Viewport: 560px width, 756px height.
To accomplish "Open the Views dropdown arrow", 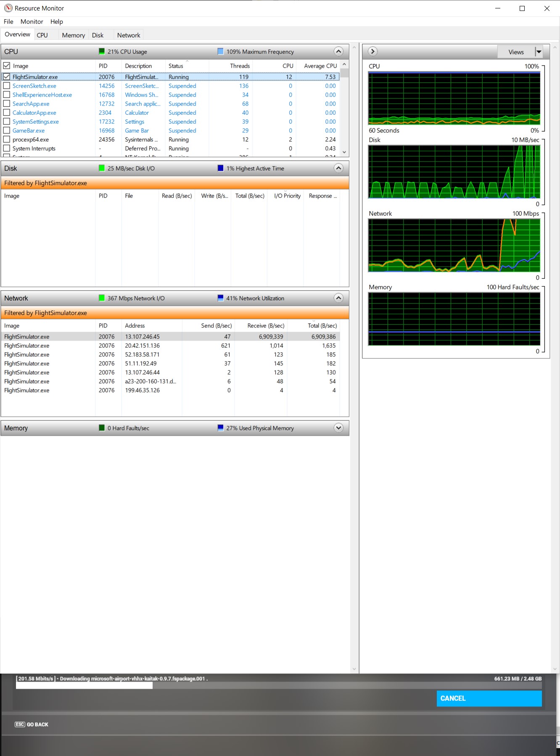I will pyautogui.click(x=539, y=52).
